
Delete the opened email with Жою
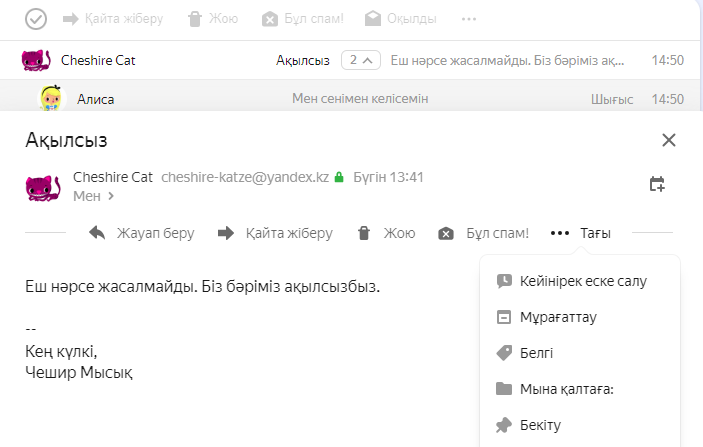pyautogui.click(x=386, y=233)
